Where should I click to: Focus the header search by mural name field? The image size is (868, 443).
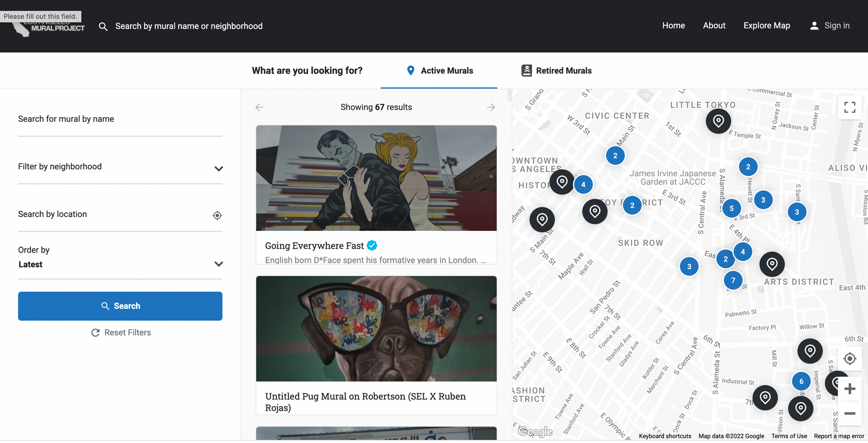[x=189, y=26]
